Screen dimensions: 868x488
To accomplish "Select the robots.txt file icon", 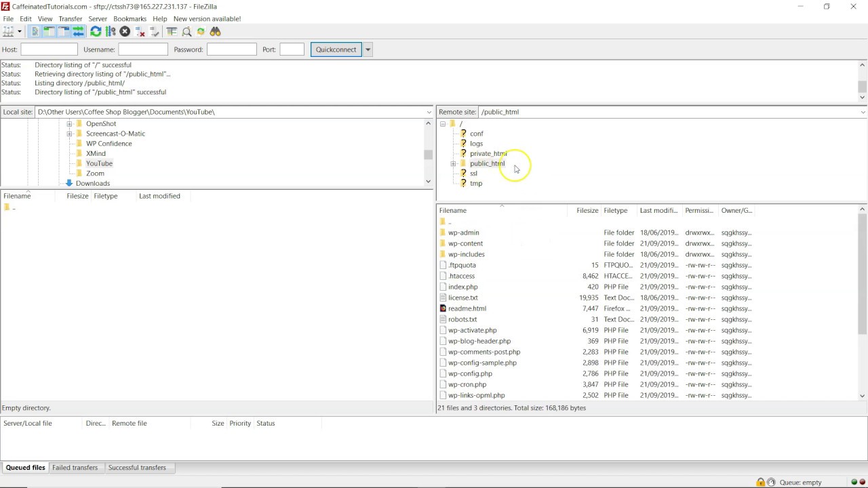I will point(443,319).
